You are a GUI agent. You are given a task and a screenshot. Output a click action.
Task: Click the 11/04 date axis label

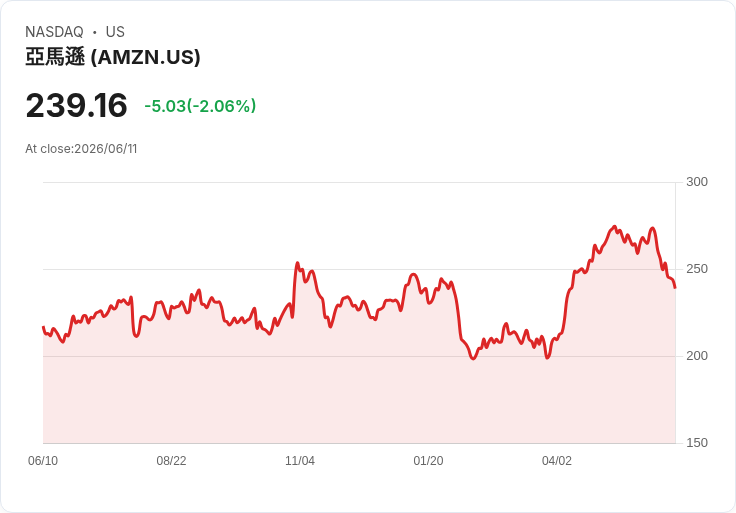pyautogui.click(x=300, y=461)
